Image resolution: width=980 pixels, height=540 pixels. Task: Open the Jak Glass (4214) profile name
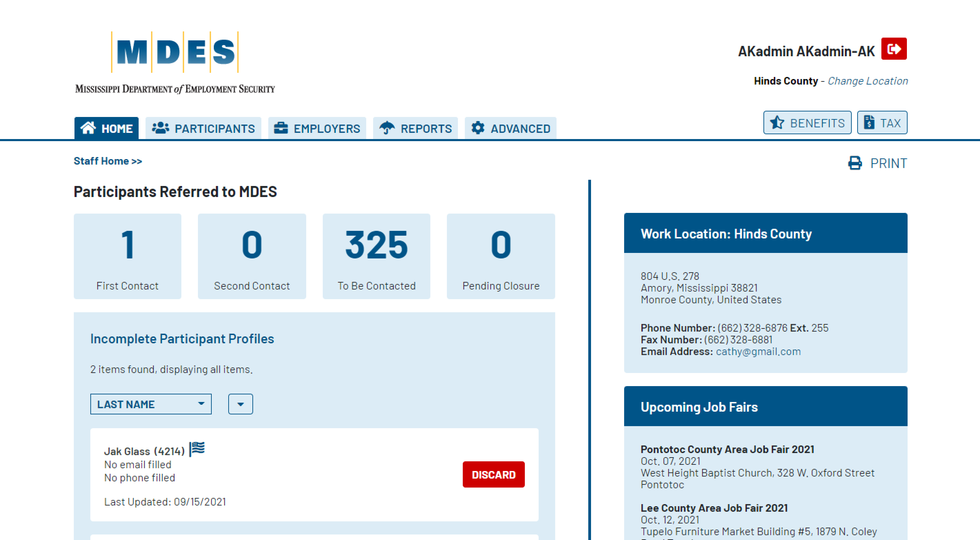click(144, 451)
